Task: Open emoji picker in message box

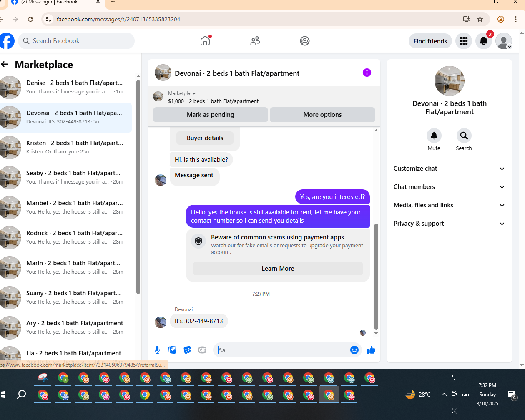Action: [x=354, y=350]
